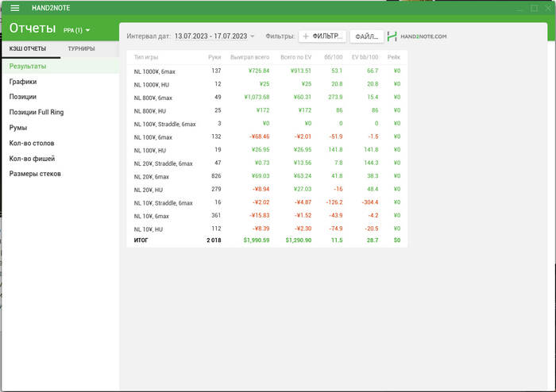Viewport: 556px width, 392px height.
Task: Sort by Руки column header
Action: [x=214, y=57]
